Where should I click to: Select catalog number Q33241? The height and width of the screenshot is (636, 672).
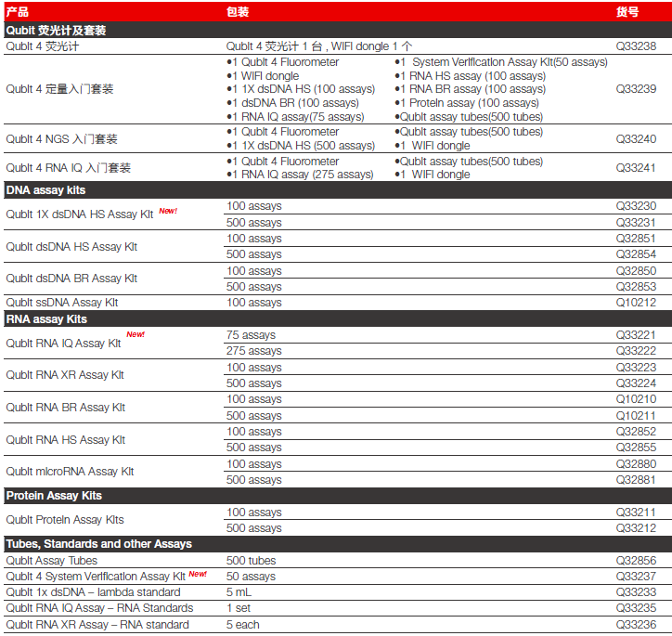(636, 167)
